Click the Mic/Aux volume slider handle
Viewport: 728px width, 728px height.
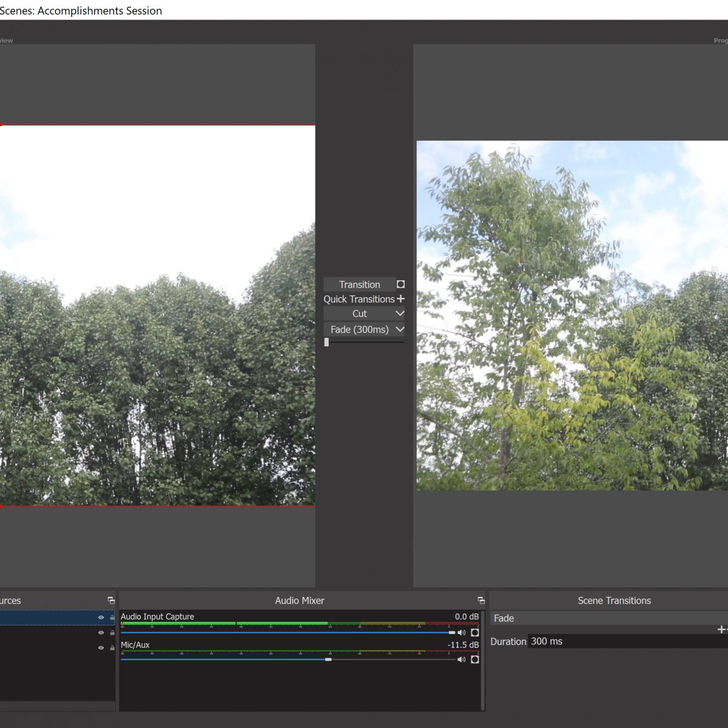click(328, 659)
